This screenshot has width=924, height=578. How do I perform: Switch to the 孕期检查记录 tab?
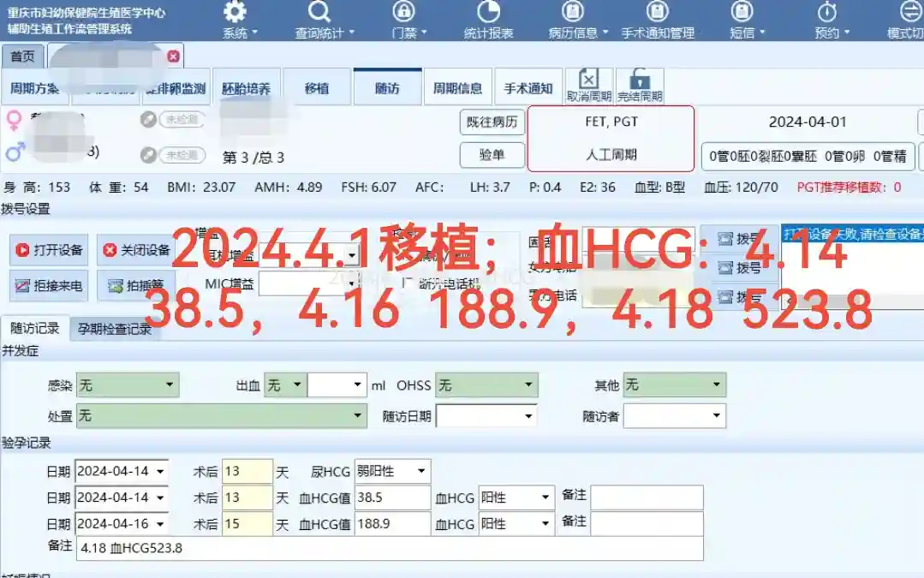(115, 329)
